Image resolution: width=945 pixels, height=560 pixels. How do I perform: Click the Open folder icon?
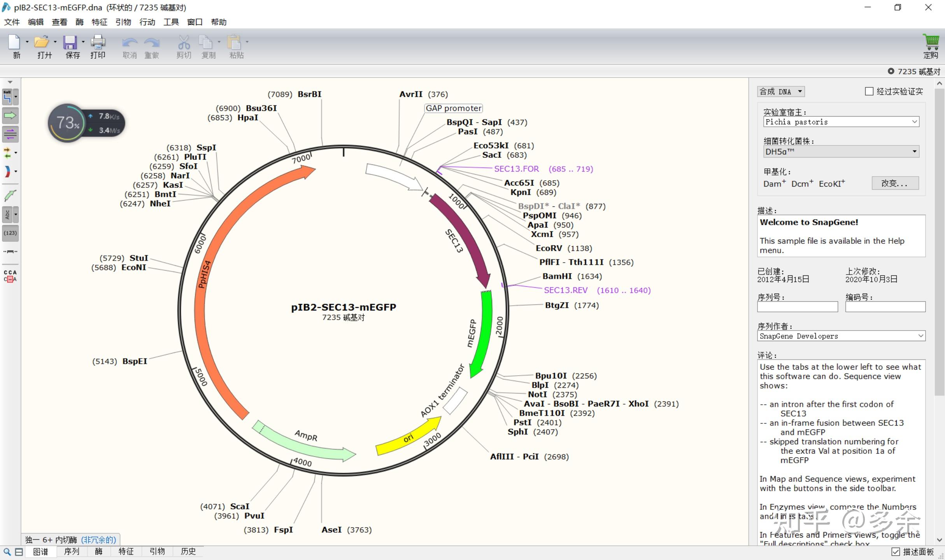42,42
